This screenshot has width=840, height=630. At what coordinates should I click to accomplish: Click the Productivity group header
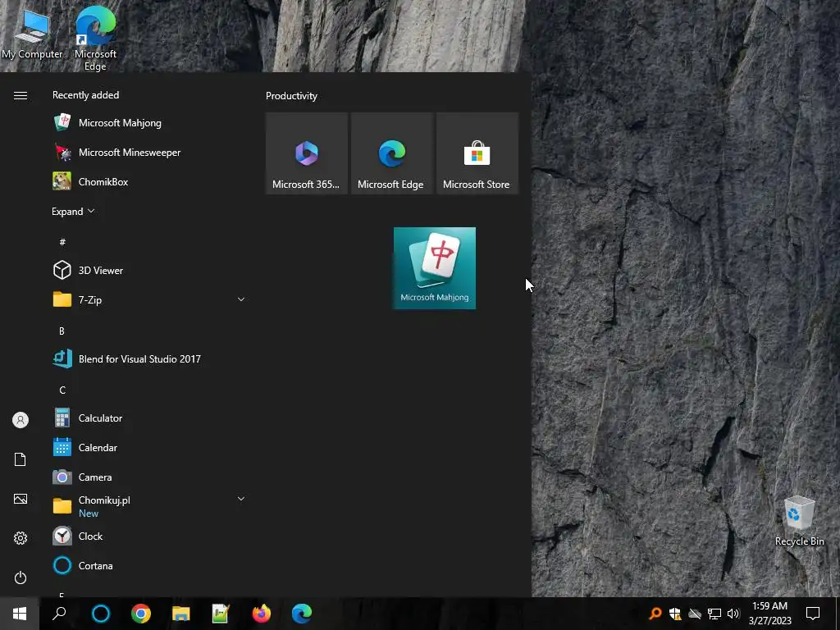(291, 96)
